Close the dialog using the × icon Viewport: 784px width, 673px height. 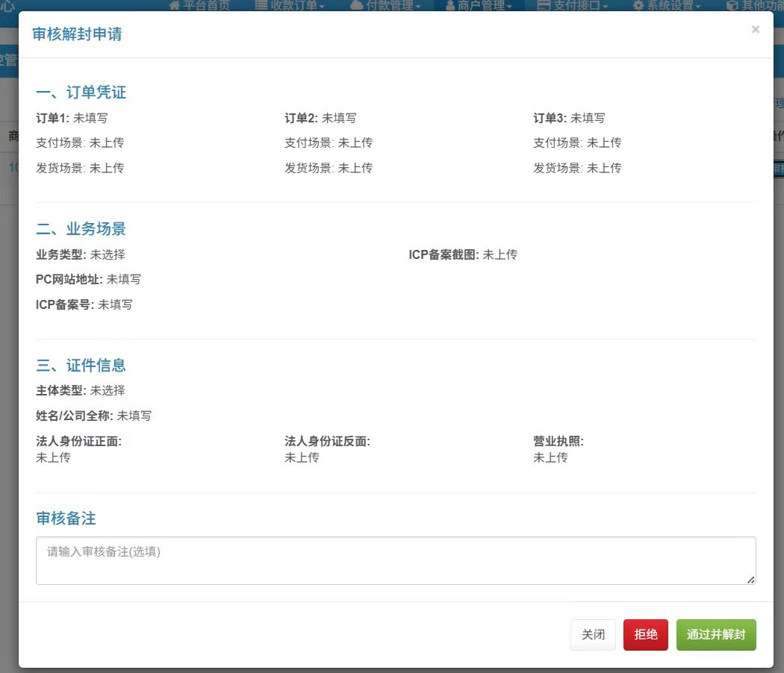pos(755,29)
